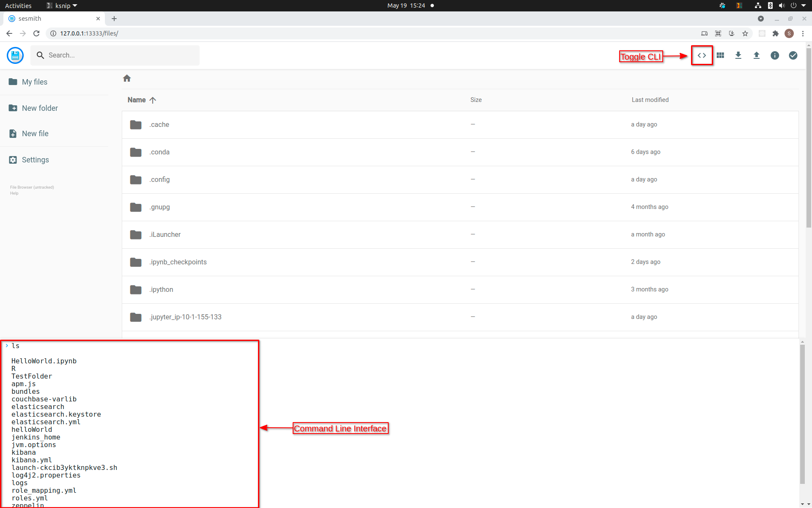Click the CLI panel scrollbar

coord(802,415)
